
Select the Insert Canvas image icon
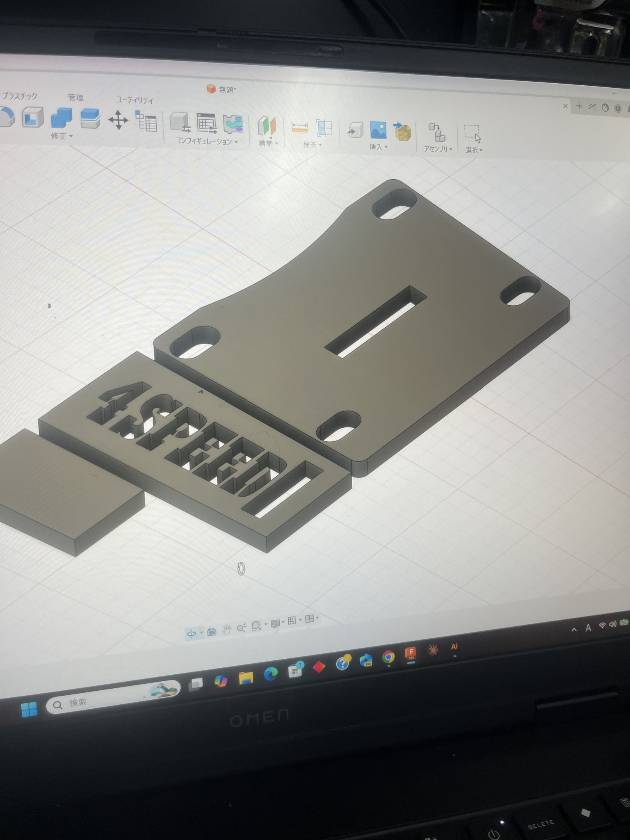coord(378,130)
